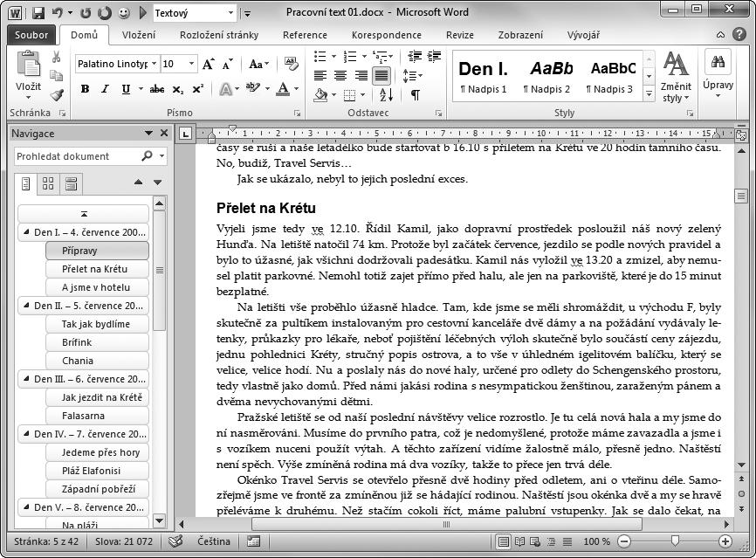Click the Undo arrow in quick access toolbar
Viewport: 756px width, 558px height.
pyautogui.click(x=58, y=13)
